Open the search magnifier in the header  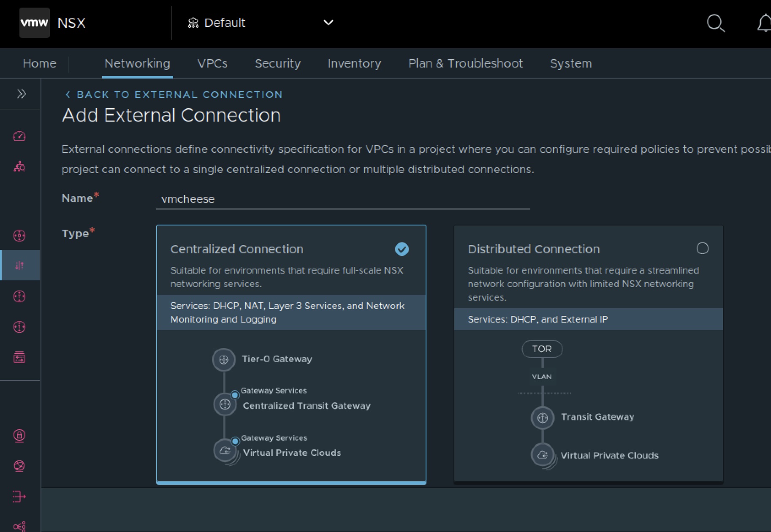[x=716, y=23]
